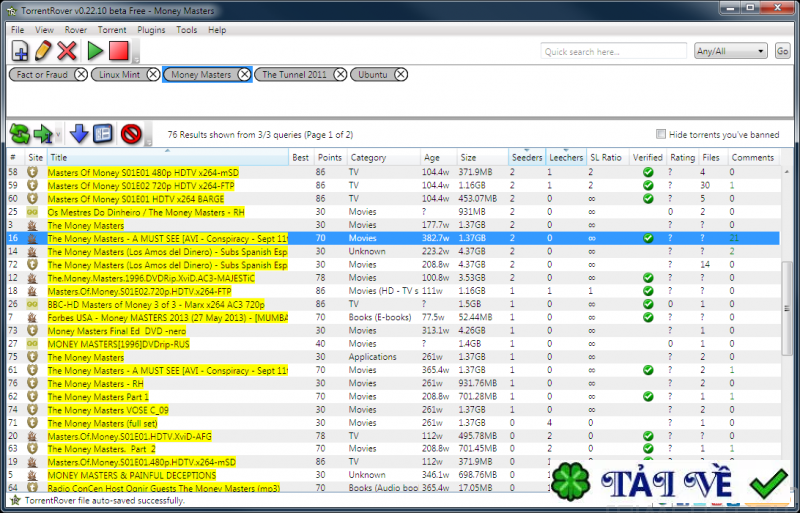Click the blue details panel icon
The image size is (800, 513).
(x=102, y=134)
